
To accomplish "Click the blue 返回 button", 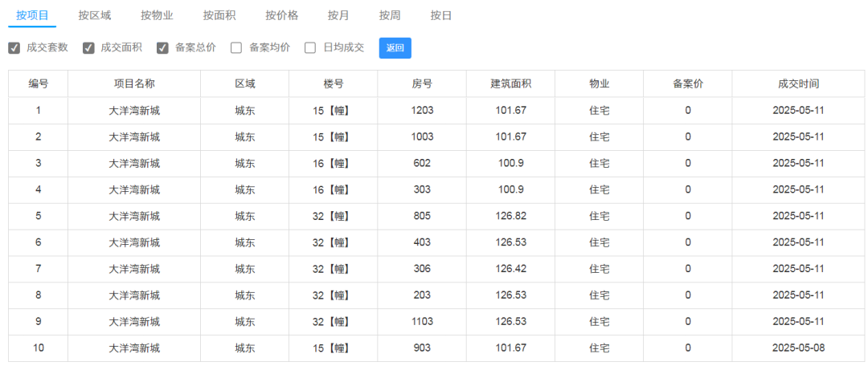I will tap(395, 48).
